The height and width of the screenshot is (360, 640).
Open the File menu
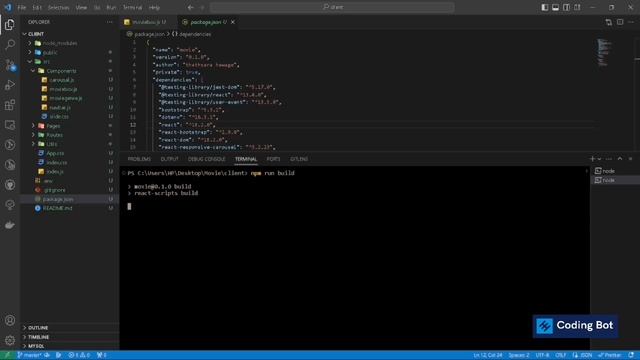(x=22, y=7)
